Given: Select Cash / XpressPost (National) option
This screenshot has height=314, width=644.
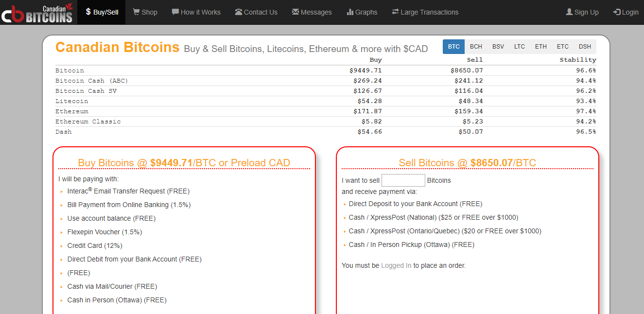Looking at the screenshot, I should click(x=434, y=217).
